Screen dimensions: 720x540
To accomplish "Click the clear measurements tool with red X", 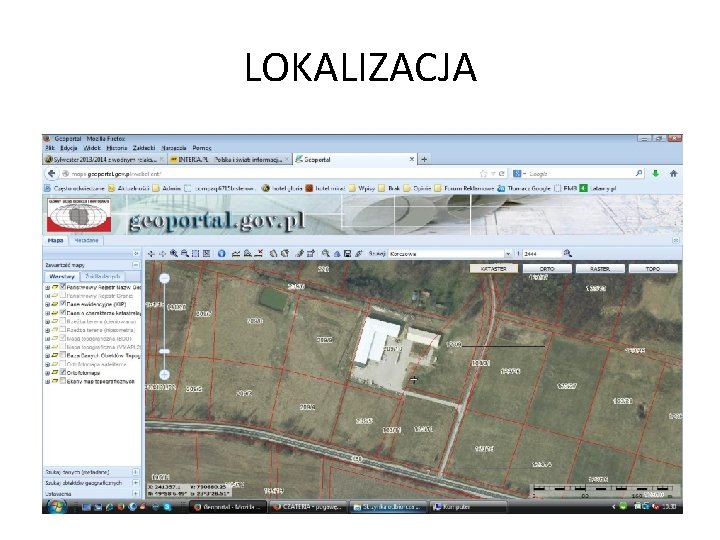I will pyautogui.click(x=259, y=253).
